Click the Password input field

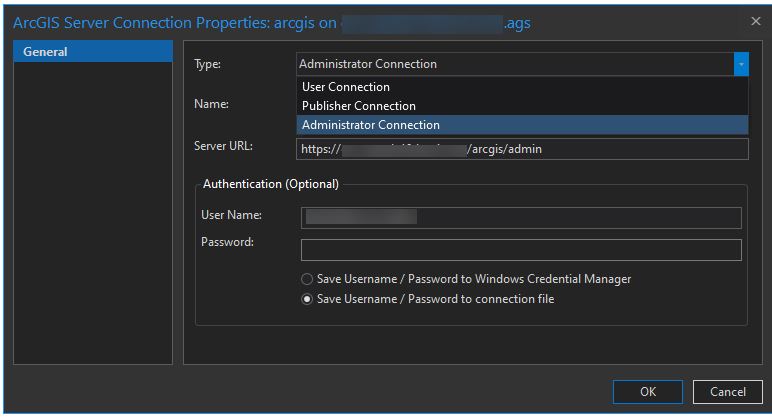pos(521,250)
